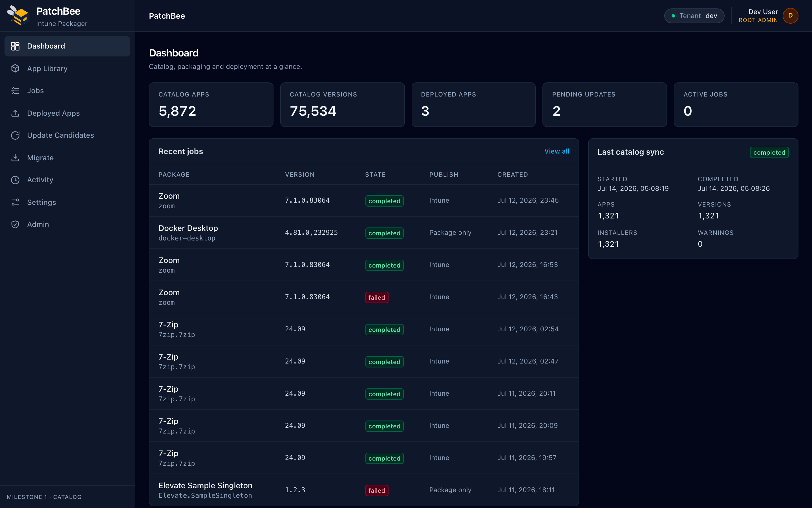
Task: Select the Deployed Apps card showing 3
Action: pos(473,104)
